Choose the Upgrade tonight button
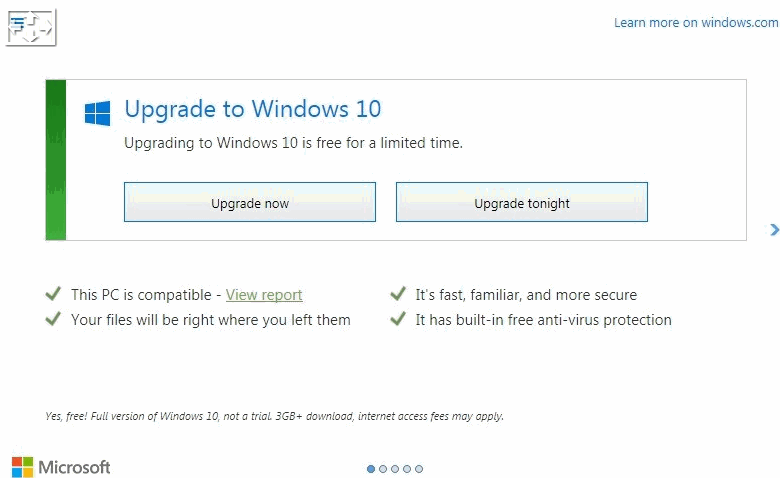Image resolution: width=780 pixels, height=478 pixels. tap(522, 202)
